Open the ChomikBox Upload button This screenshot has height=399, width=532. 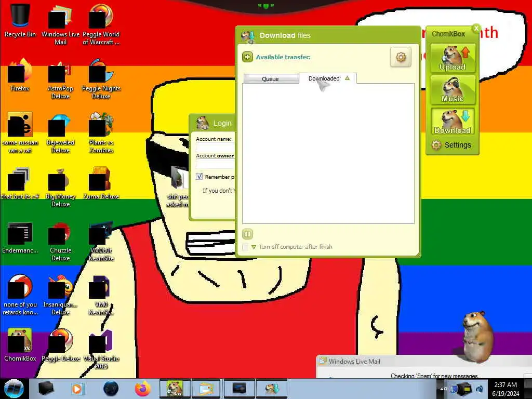(453, 58)
